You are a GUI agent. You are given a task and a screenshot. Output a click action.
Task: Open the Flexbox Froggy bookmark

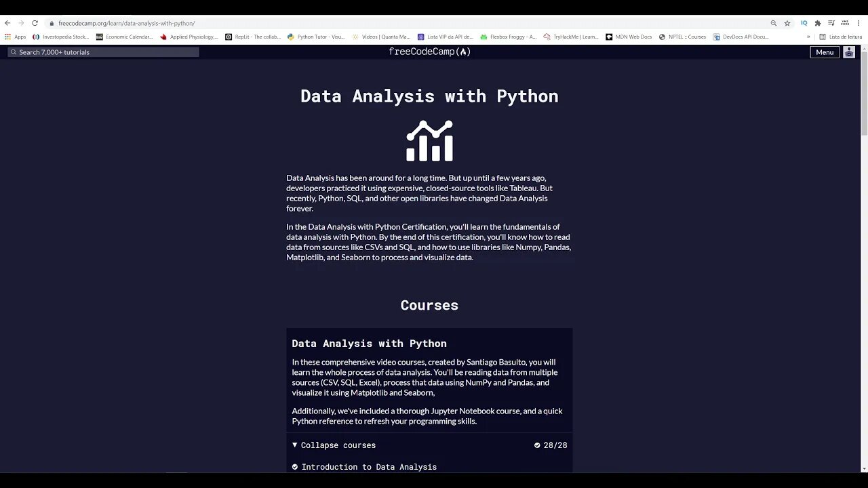tap(509, 37)
